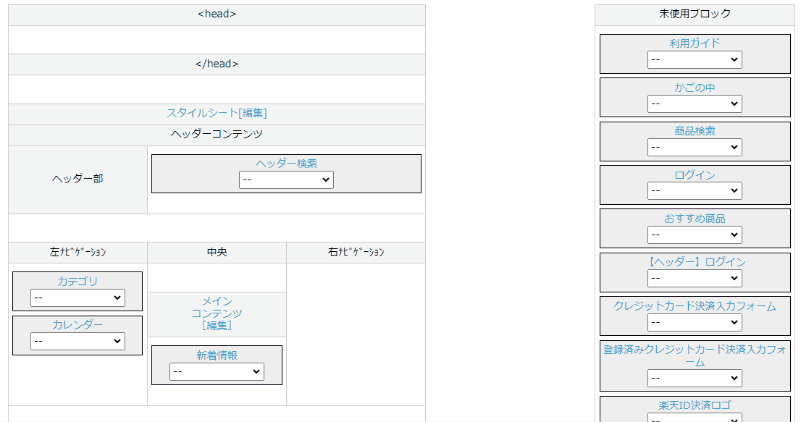Expand the カレンダー position dropdown

(x=78, y=341)
